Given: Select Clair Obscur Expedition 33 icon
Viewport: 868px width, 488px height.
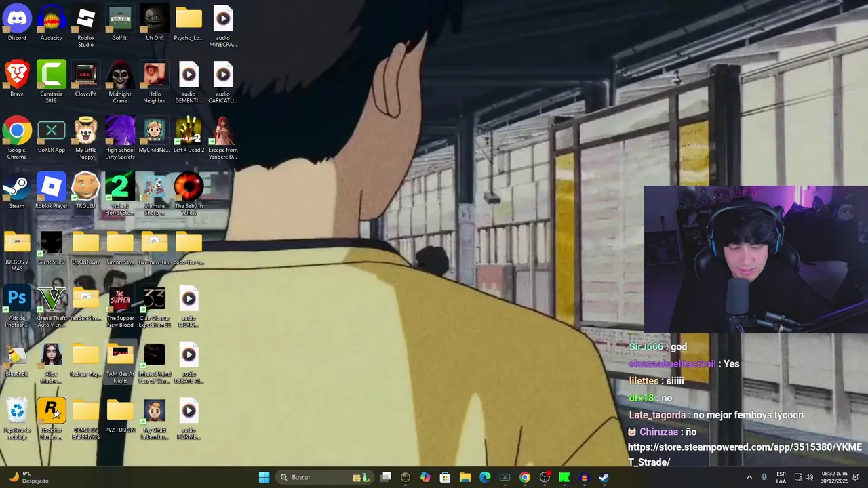Looking at the screenshot, I should (x=154, y=307).
